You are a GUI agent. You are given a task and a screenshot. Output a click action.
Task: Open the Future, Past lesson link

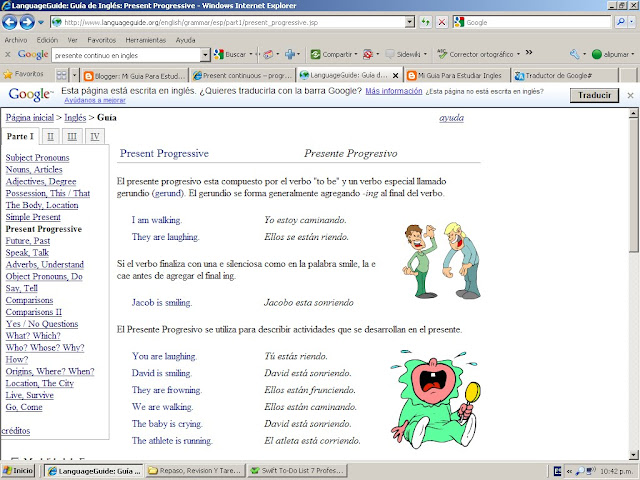pyautogui.click(x=28, y=241)
